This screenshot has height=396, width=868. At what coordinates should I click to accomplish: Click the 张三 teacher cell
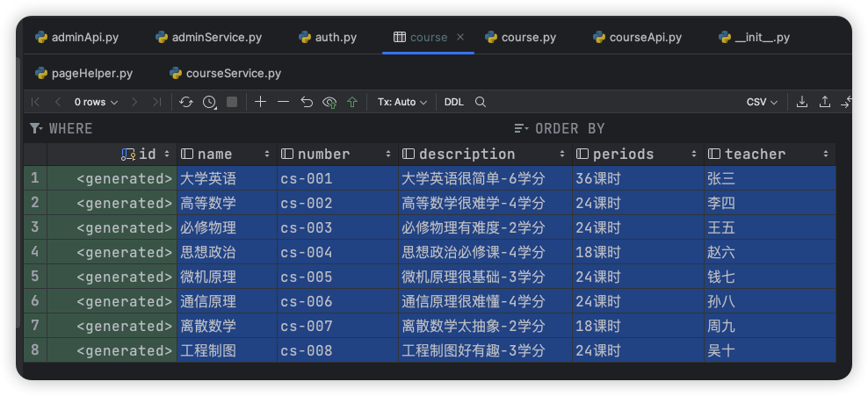770,178
